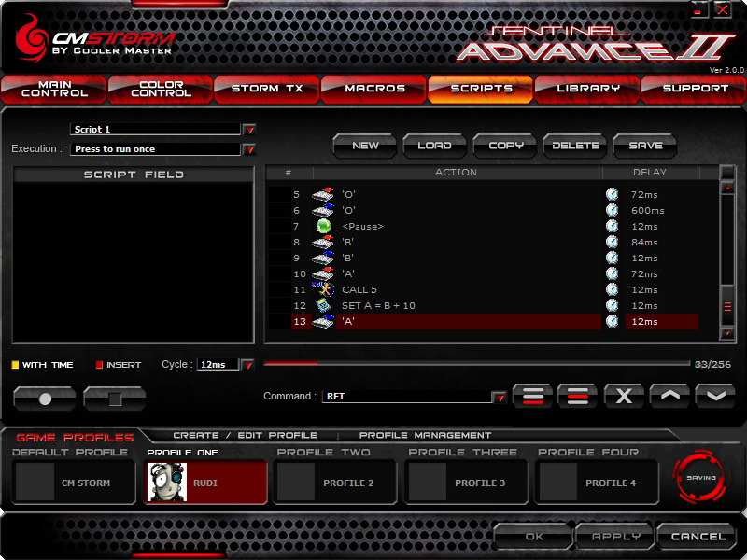Switch to the Color Control tab
The width and height of the screenshot is (747, 560).
(x=161, y=89)
